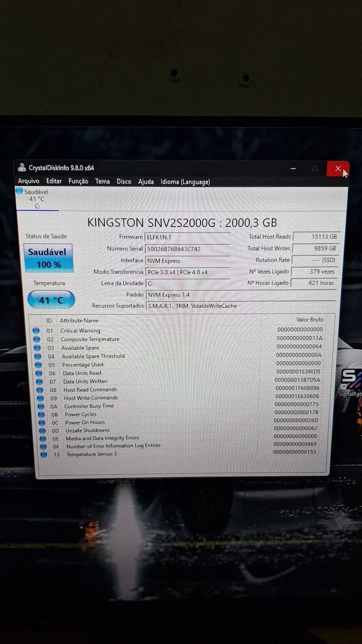Click the status icon for Temperature Sensor 2
Screen dimensions: 362x644
pyautogui.click(x=44, y=454)
